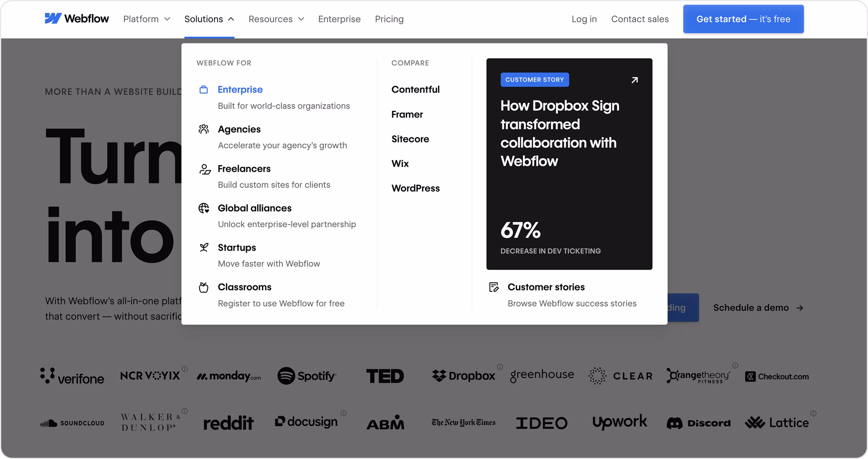Click the SoundCloud logo

pyautogui.click(x=72, y=423)
